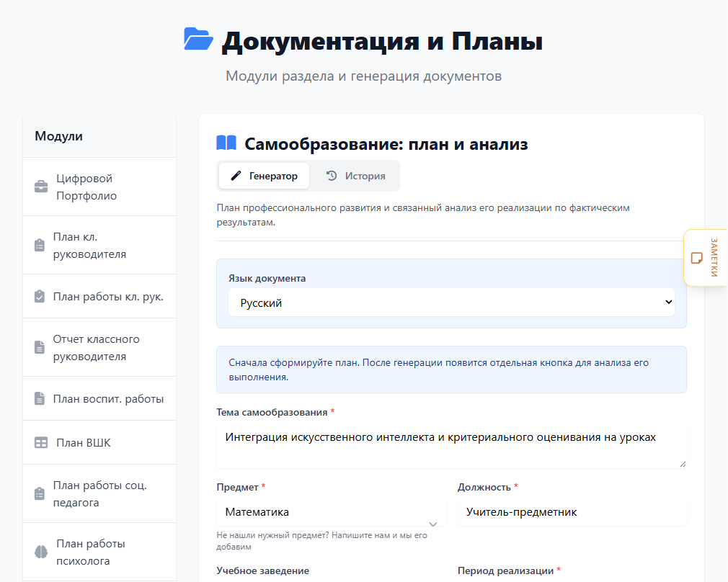Click the Документация и Планы page title
This screenshot has width=728, height=582.
[x=382, y=41]
